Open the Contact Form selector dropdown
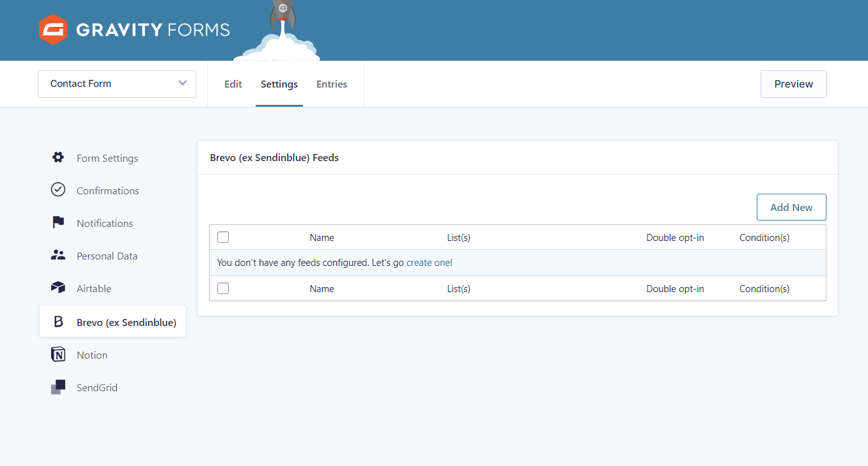 pos(117,84)
